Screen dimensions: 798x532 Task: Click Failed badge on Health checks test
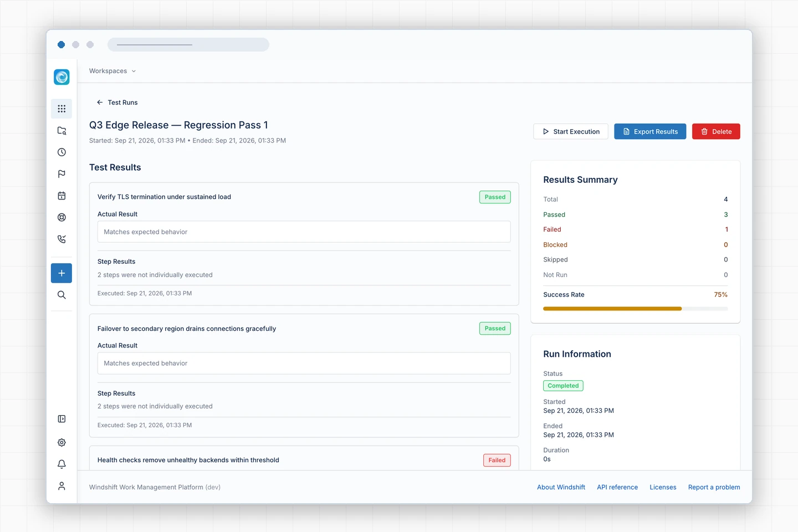(x=497, y=460)
